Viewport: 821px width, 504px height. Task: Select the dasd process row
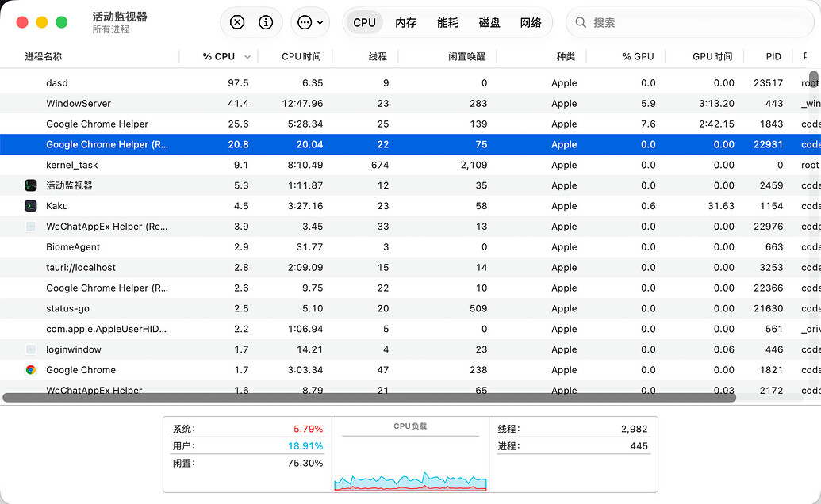coord(411,82)
